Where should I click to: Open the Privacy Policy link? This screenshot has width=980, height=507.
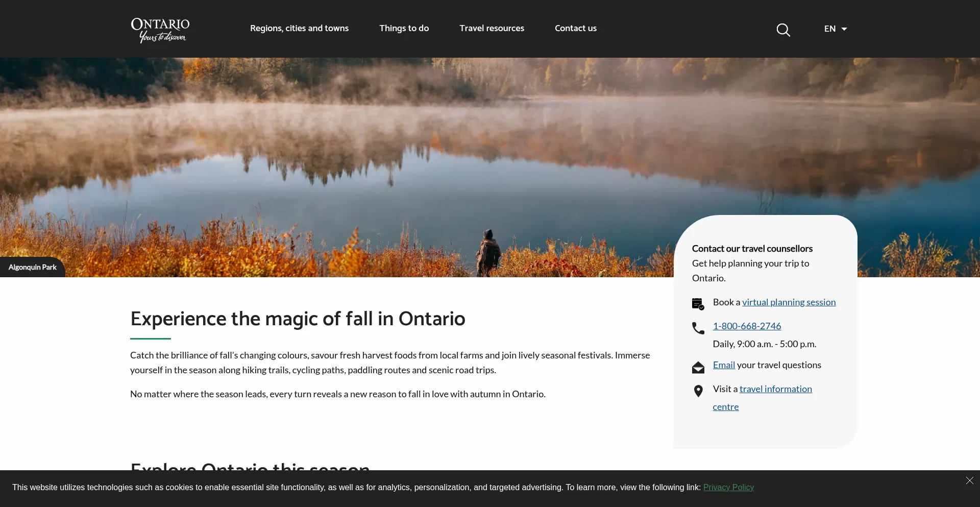pyautogui.click(x=728, y=487)
